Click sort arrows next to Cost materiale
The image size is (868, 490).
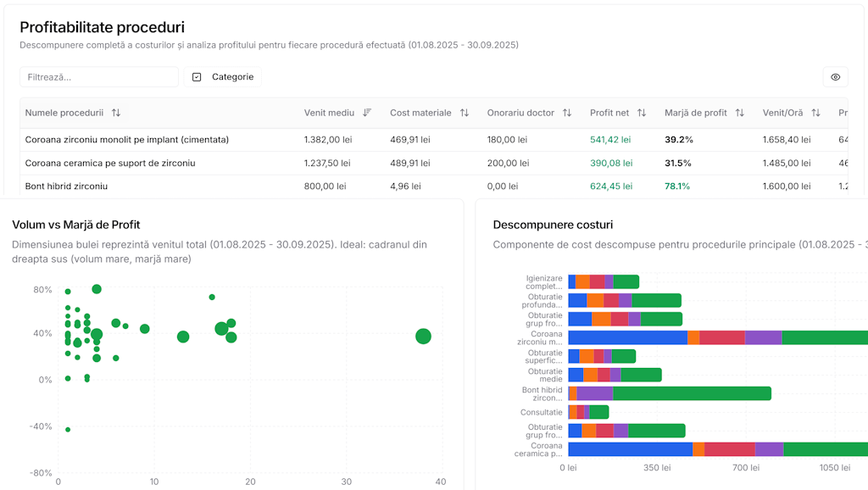(x=465, y=113)
